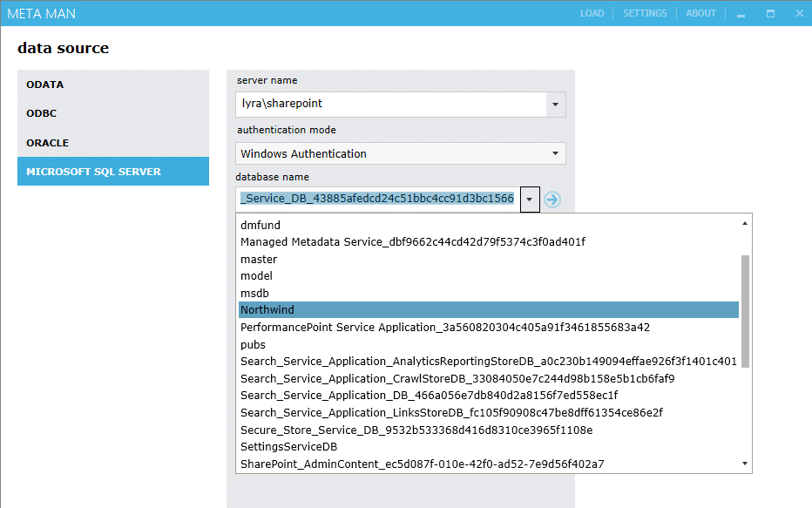The width and height of the screenshot is (812, 508).
Task: Choose the pubs database
Action: pyautogui.click(x=489, y=344)
